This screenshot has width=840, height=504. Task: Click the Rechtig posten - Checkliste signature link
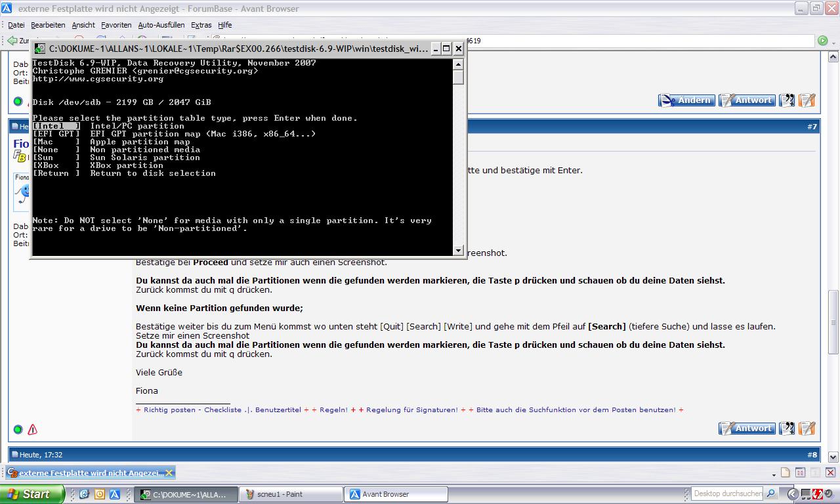[x=192, y=409]
